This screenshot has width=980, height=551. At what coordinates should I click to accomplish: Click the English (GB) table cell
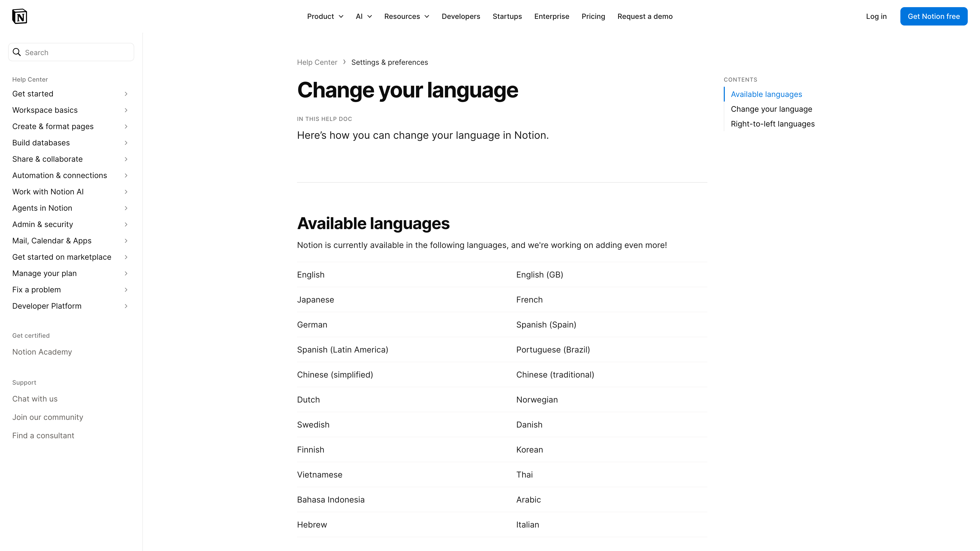coord(540,274)
